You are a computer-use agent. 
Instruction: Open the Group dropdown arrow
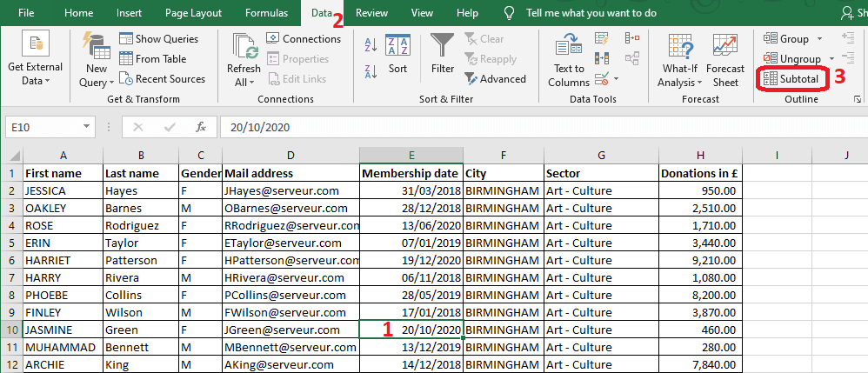(x=819, y=39)
